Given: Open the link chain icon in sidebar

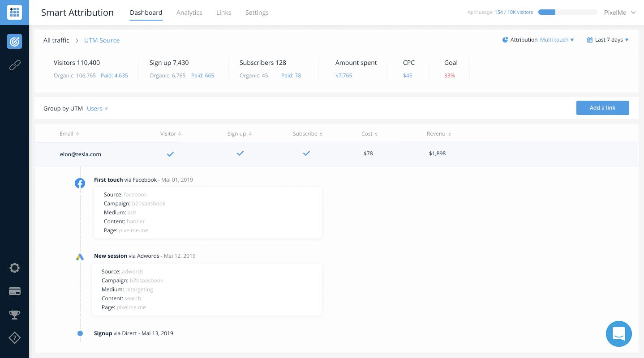Looking at the screenshot, I should click(x=14, y=66).
